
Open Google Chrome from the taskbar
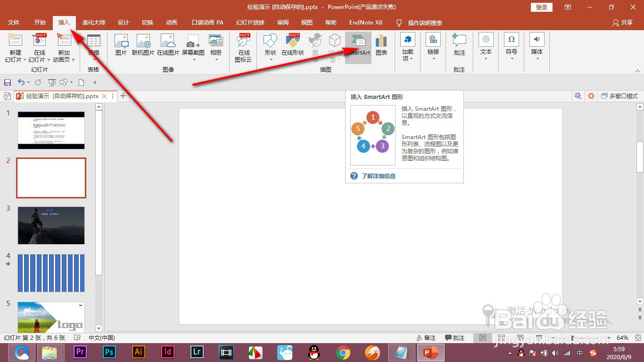pyautogui.click(x=343, y=352)
